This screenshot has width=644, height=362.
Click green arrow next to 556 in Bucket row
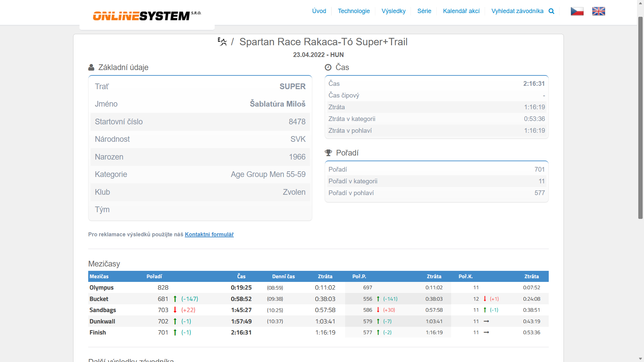tap(378, 299)
